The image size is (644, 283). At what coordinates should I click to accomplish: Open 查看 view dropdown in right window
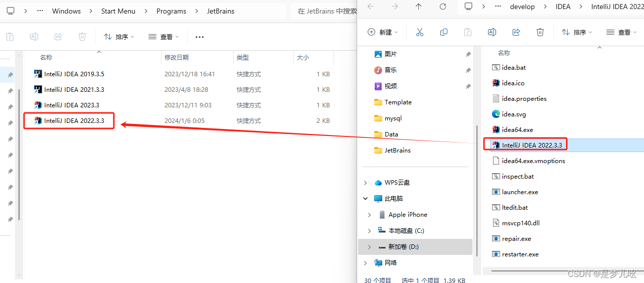pyautogui.click(x=621, y=32)
